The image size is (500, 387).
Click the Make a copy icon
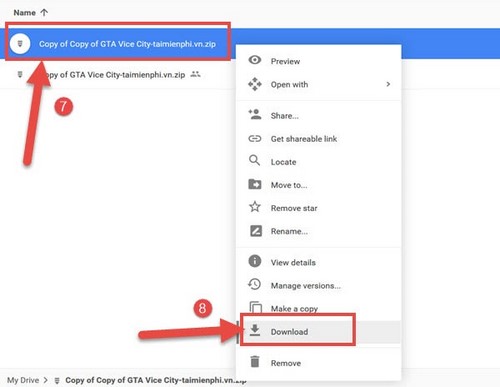tap(256, 307)
